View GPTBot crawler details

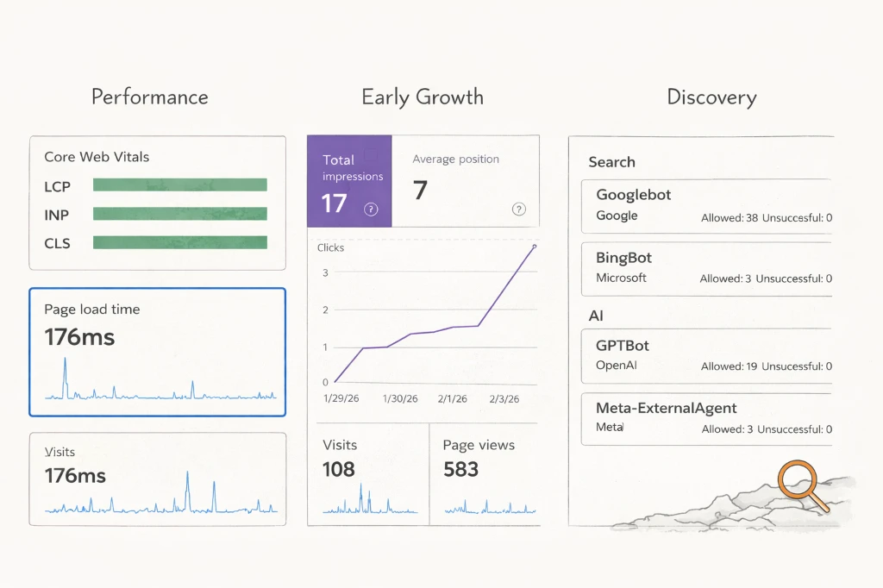click(x=707, y=355)
